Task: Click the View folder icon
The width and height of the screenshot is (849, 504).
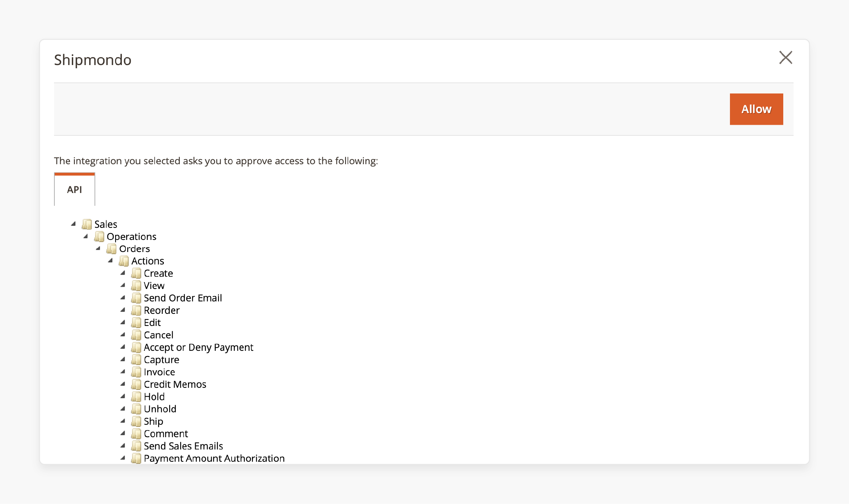Action: 136,286
